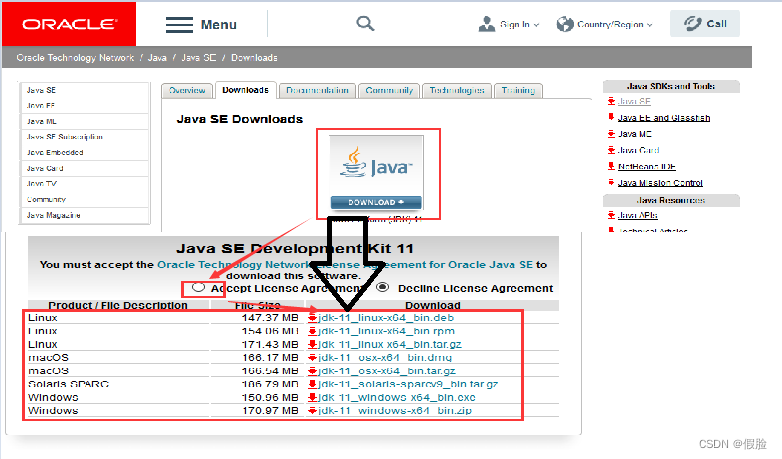Click download icon for jdk-11_linux-x64_bin.tar.gz
This screenshot has height=459, width=782.
pos(313,344)
